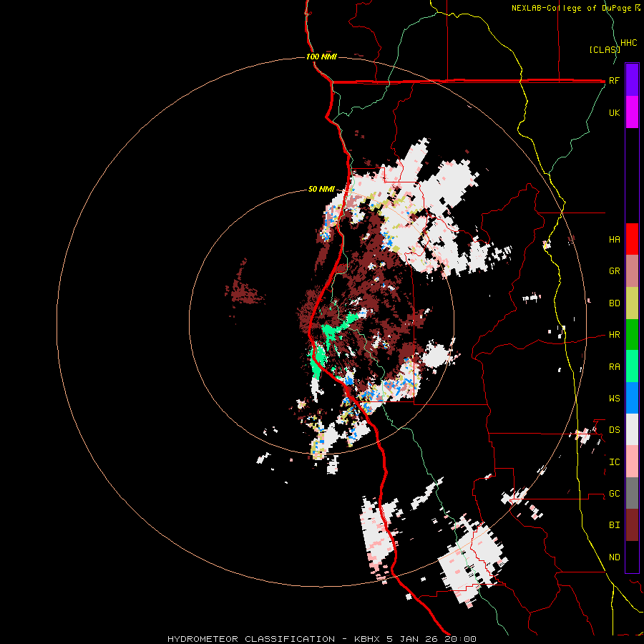Click the HA legend label
The image size is (644, 644).
click(615, 240)
